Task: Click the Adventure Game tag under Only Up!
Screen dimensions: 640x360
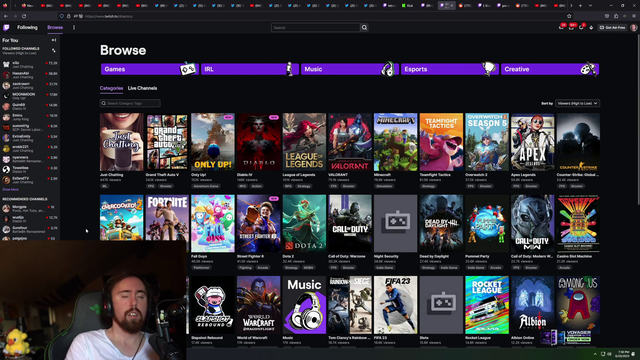Action: coord(206,186)
